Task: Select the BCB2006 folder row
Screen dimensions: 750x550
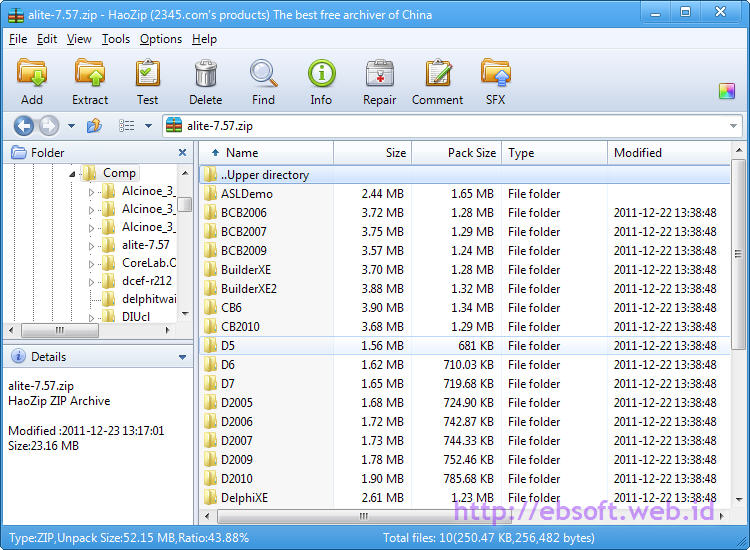Action: point(465,213)
